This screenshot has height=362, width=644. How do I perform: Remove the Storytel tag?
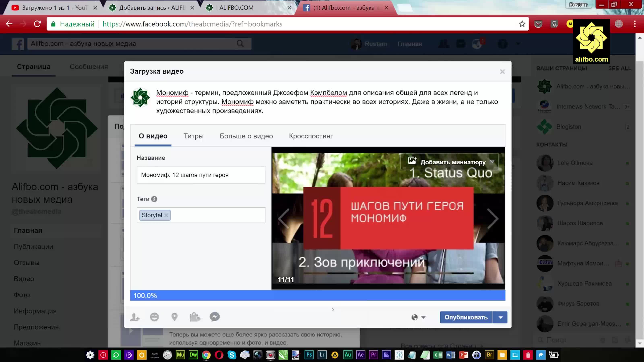click(x=166, y=215)
